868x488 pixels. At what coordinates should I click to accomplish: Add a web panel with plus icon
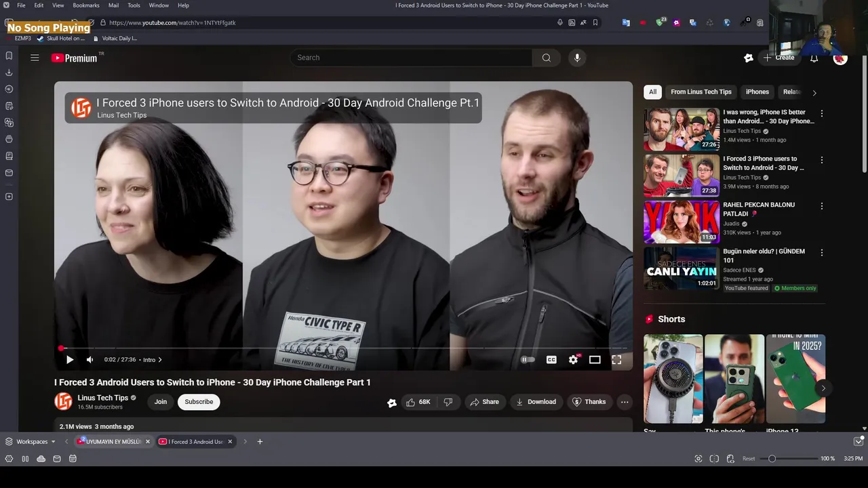[9, 197]
